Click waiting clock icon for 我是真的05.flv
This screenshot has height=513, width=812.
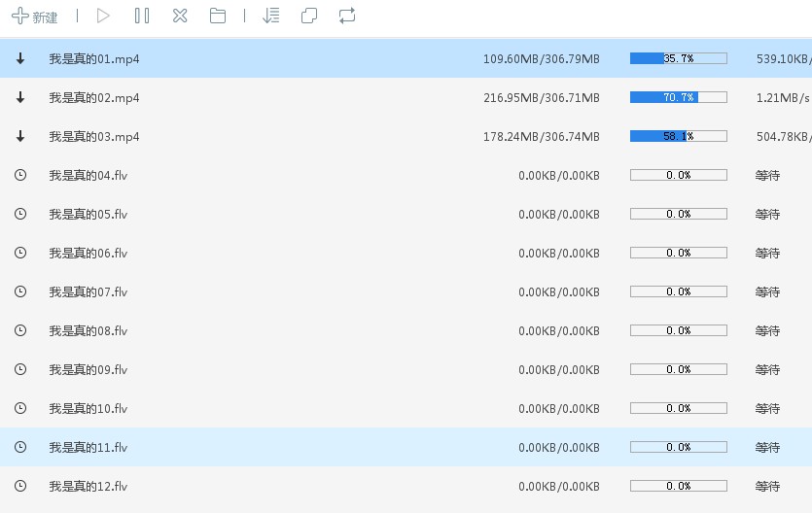(x=20, y=214)
